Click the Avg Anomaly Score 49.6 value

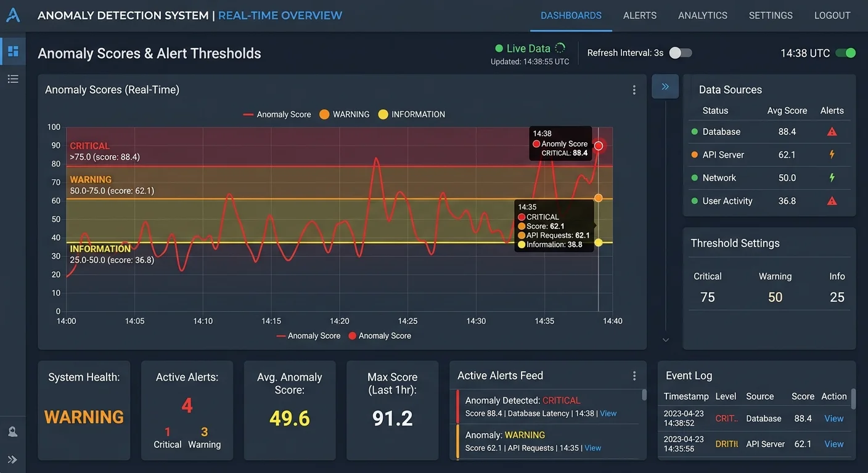289,419
